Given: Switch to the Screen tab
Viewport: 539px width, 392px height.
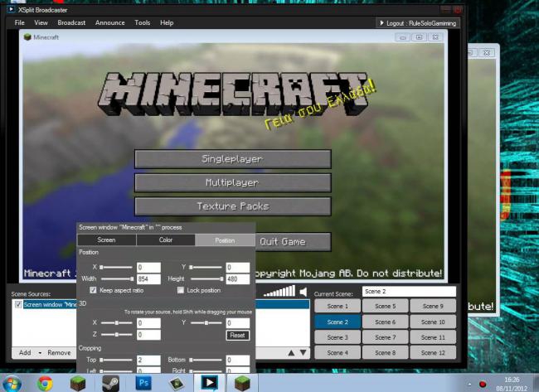Looking at the screenshot, I should point(107,240).
